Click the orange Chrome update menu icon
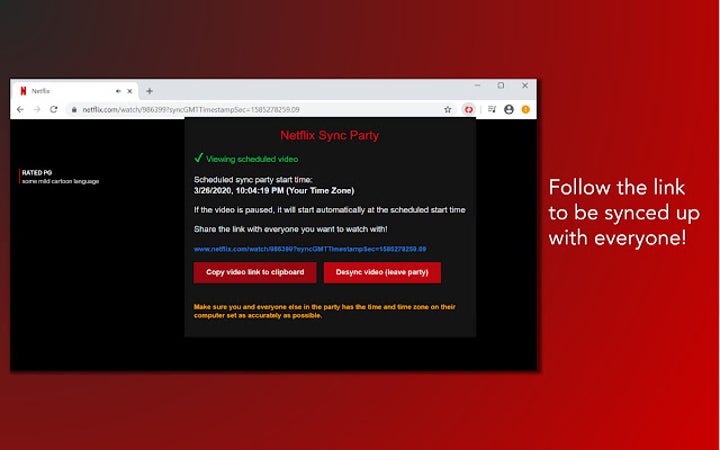 pos(525,109)
